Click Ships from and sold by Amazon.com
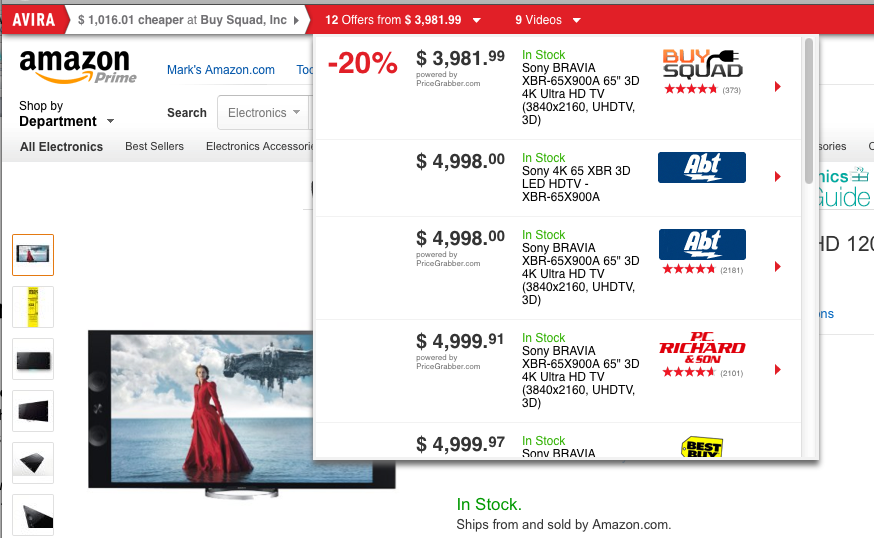This screenshot has height=538, width=874. (564, 525)
